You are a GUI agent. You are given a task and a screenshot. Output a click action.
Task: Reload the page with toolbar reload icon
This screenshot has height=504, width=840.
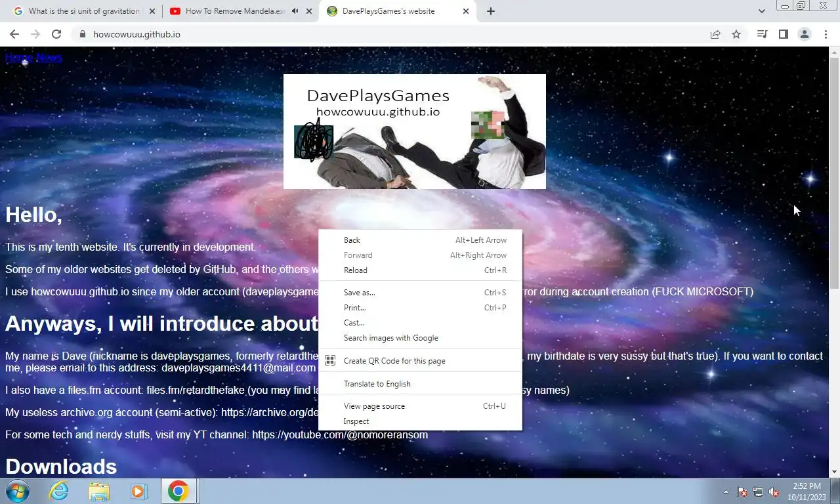(56, 34)
